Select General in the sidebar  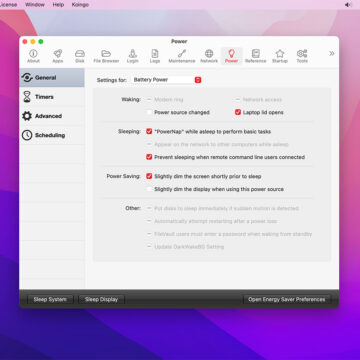click(52, 78)
